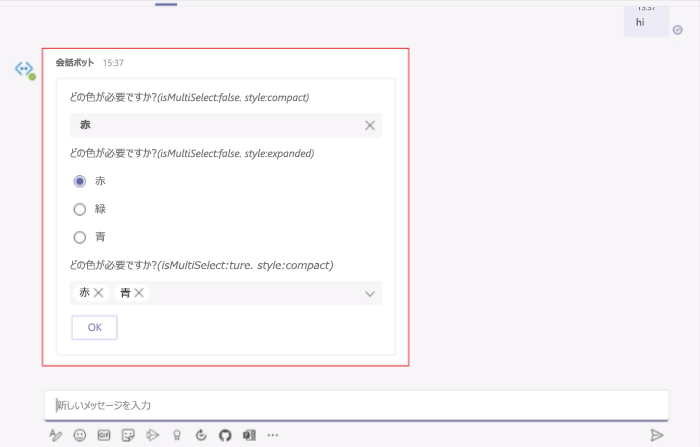Click the hi message bubble
Viewport: 700px width, 447px height.
(646, 20)
